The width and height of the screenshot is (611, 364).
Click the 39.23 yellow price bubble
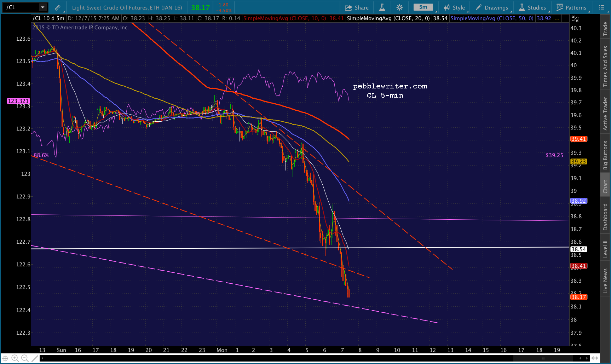click(579, 161)
